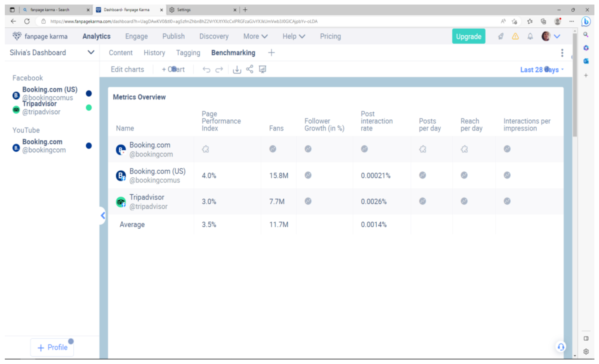
Task: Open presentation mode icon
Action: (262, 69)
